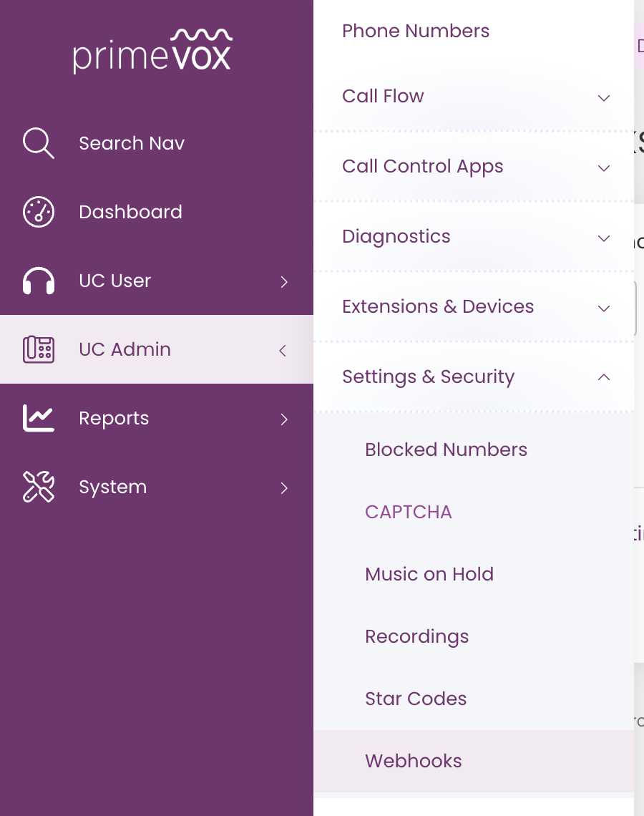Open Blocked Numbers page
644x816 pixels.
pyautogui.click(x=446, y=449)
